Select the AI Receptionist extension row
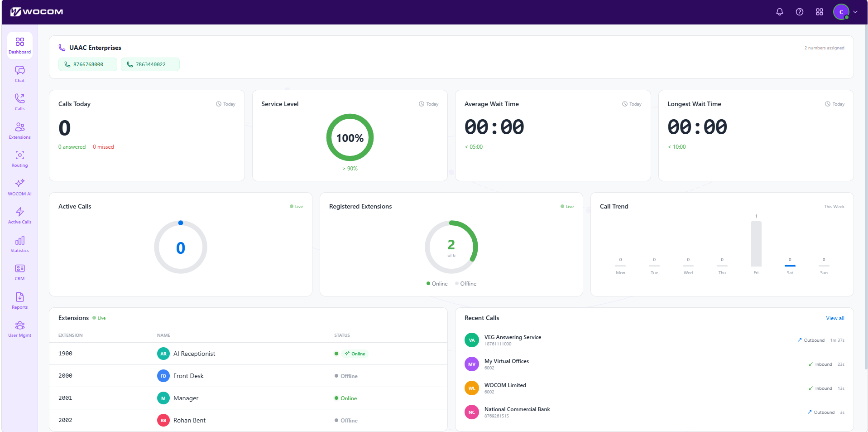 click(x=248, y=354)
